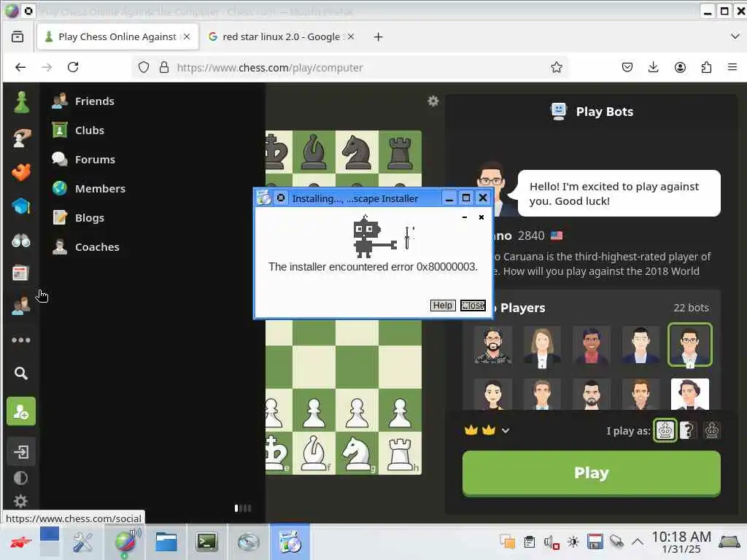The height and width of the screenshot is (560, 747).
Task: Open Coaches in social menu
Action: tap(86, 246)
